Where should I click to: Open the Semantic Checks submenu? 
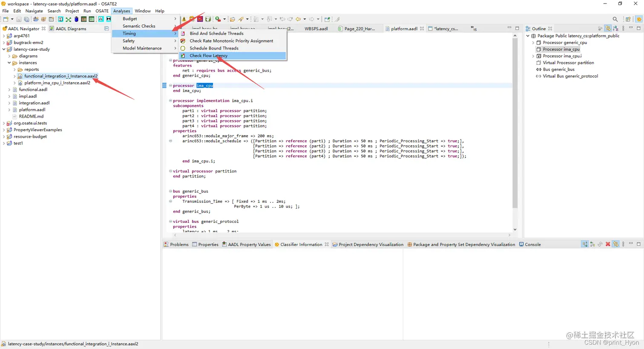coord(145,26)
